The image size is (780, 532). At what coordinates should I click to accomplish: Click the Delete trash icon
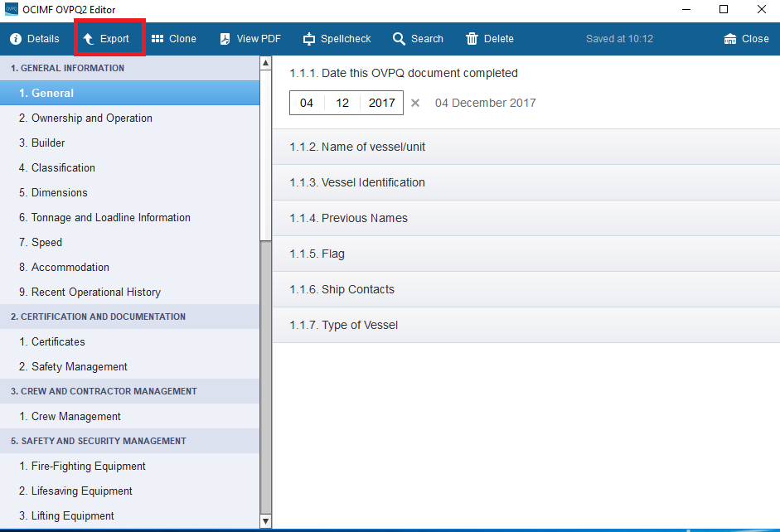[x=472, y=39]
